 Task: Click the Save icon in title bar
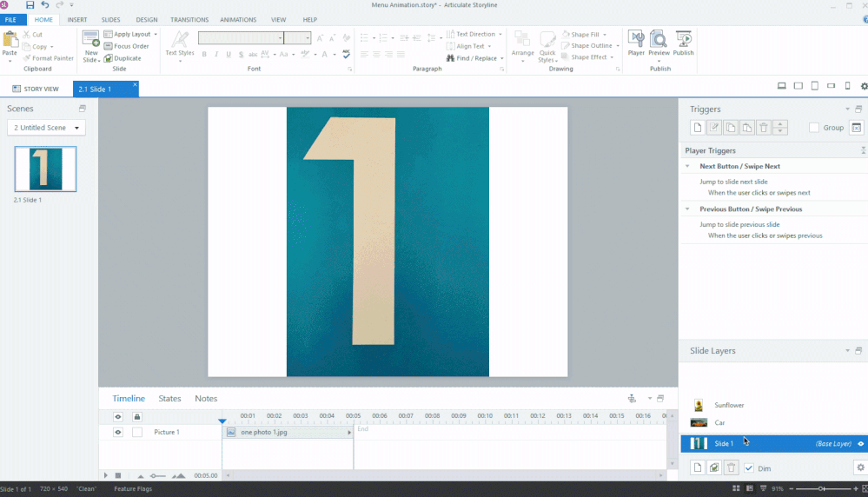[30, 5]
